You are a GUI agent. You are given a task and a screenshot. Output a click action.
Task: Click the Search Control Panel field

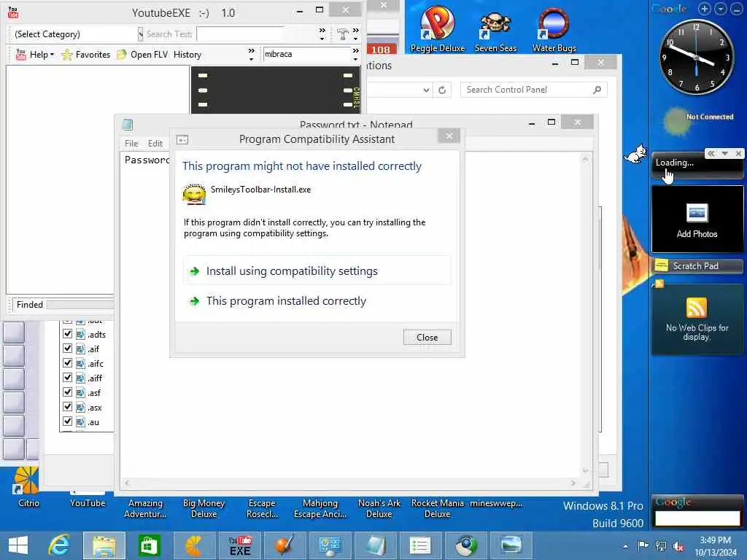[x=533, y=90]
